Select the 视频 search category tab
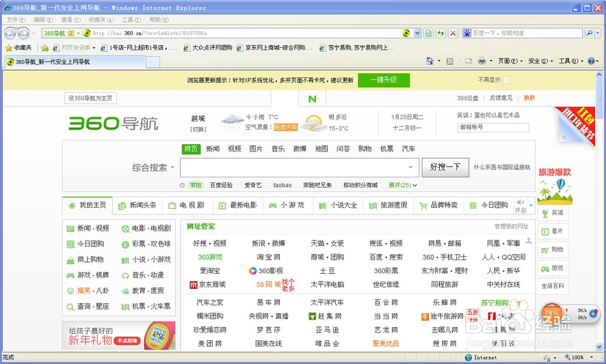Screen dimensions: 606x364 (234, 149)
